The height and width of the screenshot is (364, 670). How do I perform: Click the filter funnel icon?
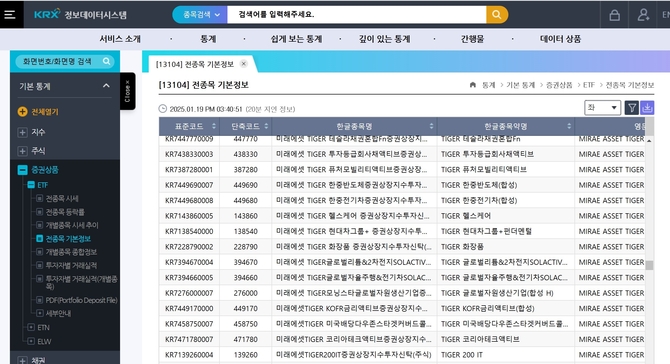click(x=632, y=108)
